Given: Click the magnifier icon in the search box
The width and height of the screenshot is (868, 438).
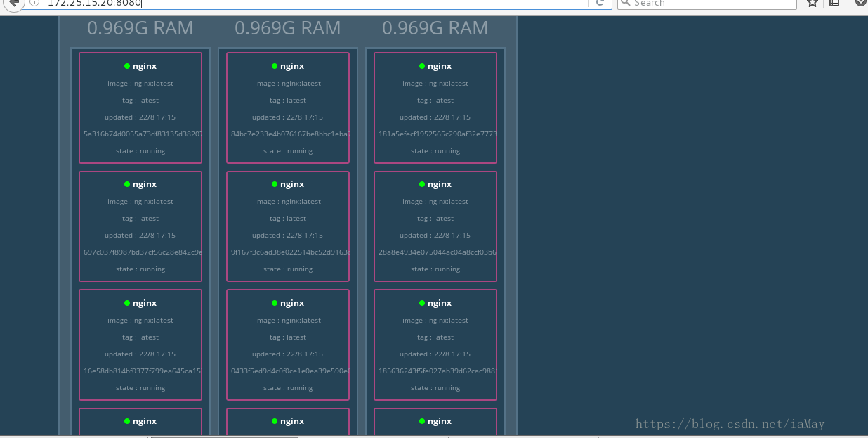Looking at the screenshot, I should [x=625, y=3].
